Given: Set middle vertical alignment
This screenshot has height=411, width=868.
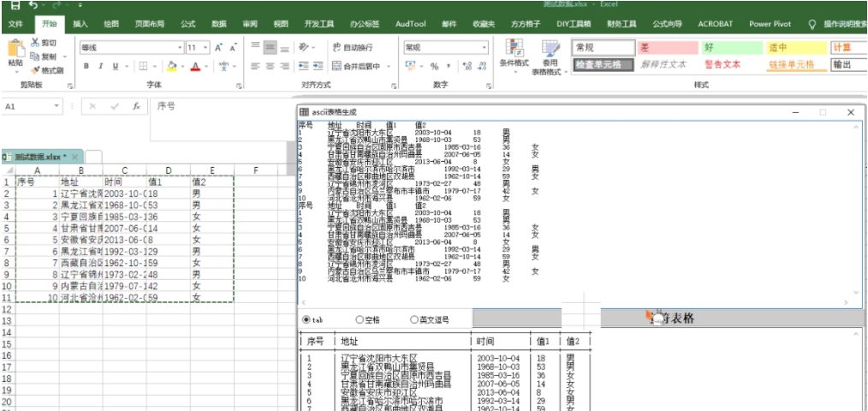Looking at the screenshot, I should (271, 48).
